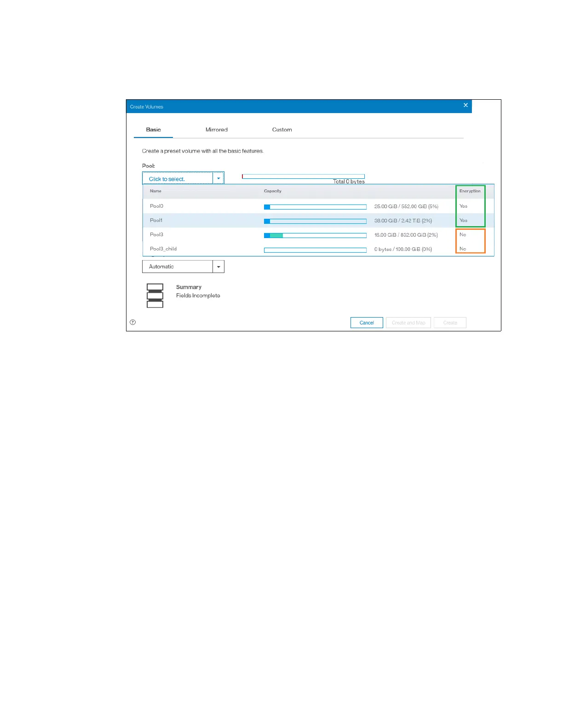Click the 'Create Volumes' title text
The image size is (563, 728).
tap(146, 107)
